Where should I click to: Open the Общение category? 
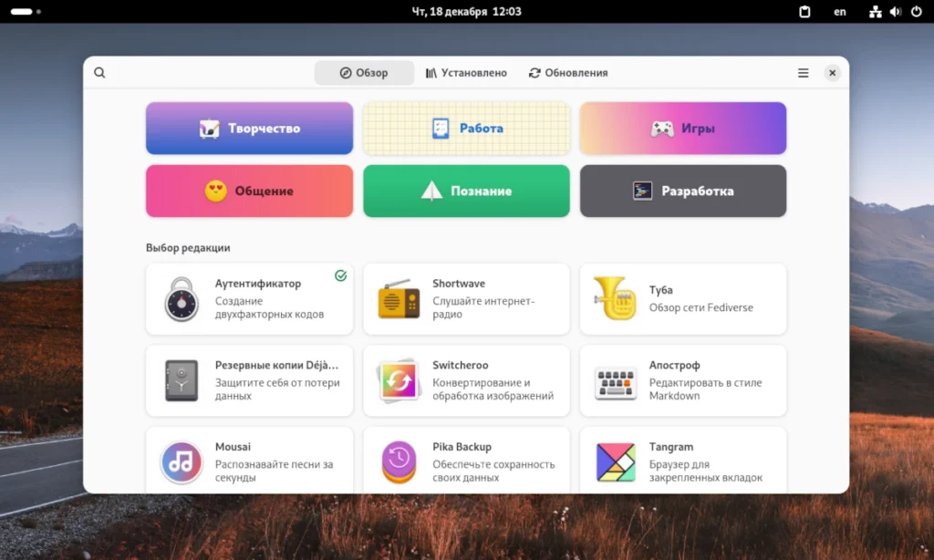coord(250,192)
